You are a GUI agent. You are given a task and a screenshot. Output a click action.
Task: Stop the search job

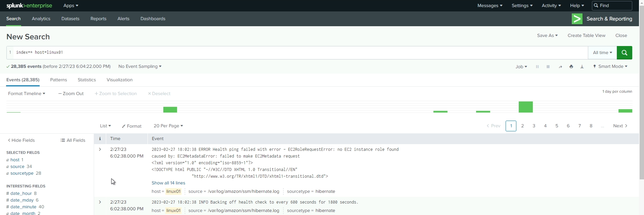(x=548, y=67)
